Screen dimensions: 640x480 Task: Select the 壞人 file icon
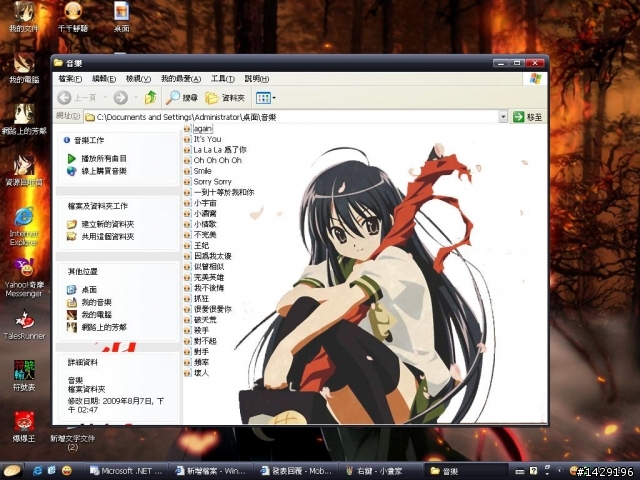pos(187,373)
